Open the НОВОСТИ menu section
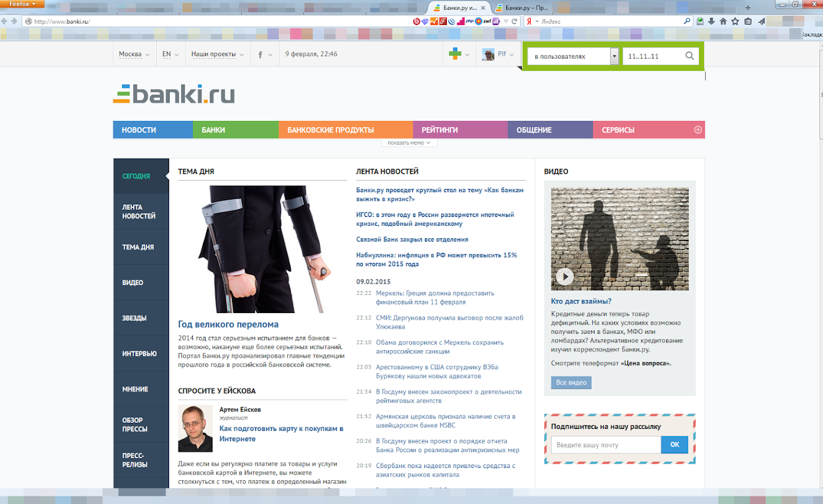The image size is (823, 504). (x=153, y=130)
